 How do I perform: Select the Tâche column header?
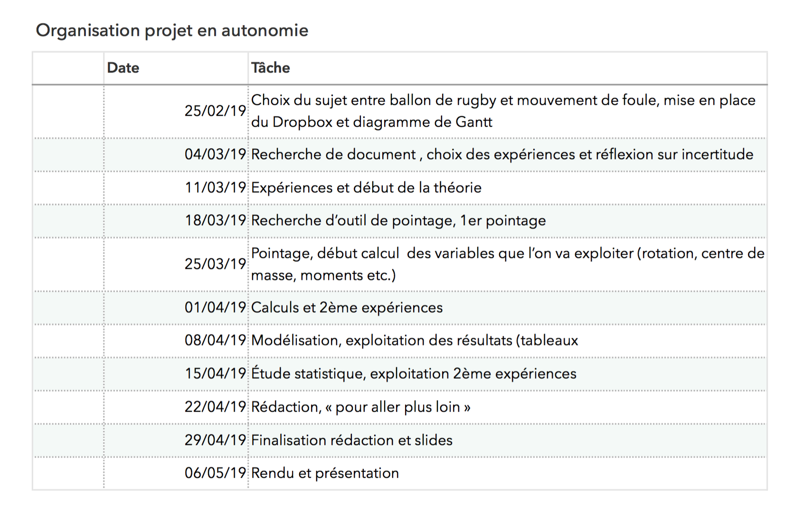tap(271, 68)
